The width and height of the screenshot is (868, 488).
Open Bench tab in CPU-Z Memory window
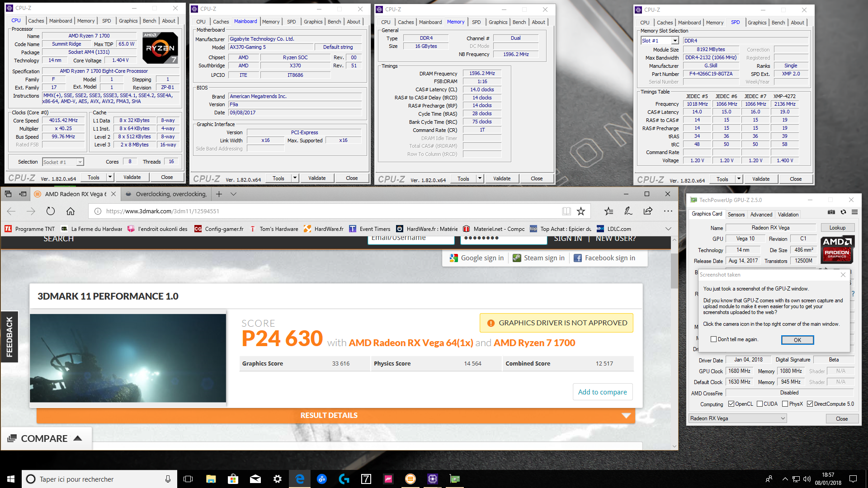[519, 22]
